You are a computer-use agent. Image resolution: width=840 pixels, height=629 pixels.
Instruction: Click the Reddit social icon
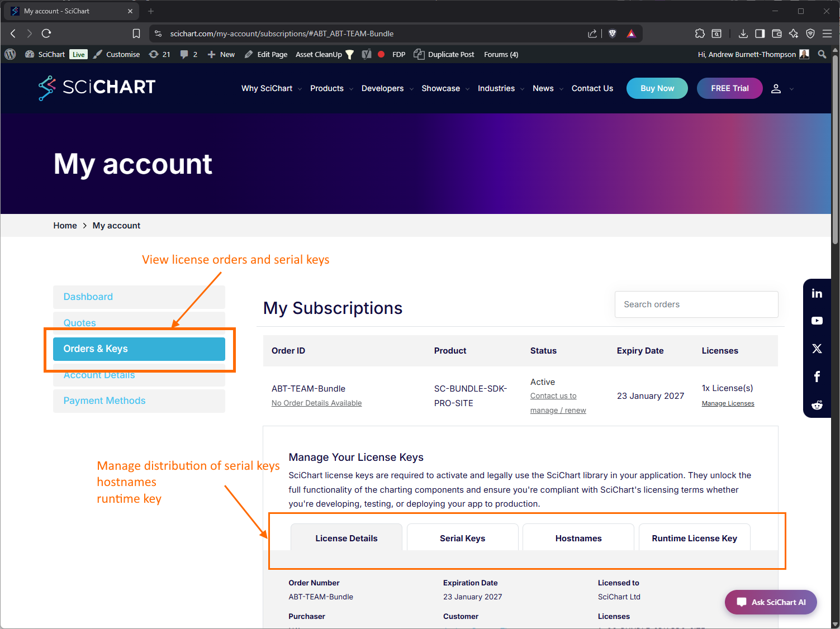817,405
